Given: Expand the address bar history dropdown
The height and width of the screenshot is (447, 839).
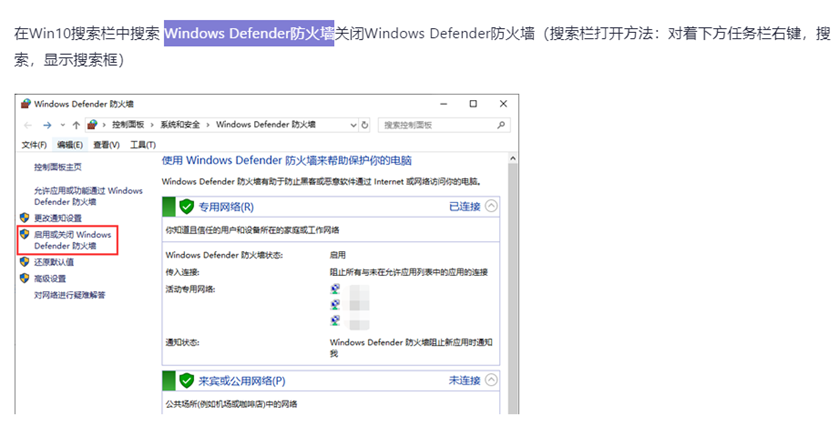Looking at the screenshot, I should coord(353,125).
